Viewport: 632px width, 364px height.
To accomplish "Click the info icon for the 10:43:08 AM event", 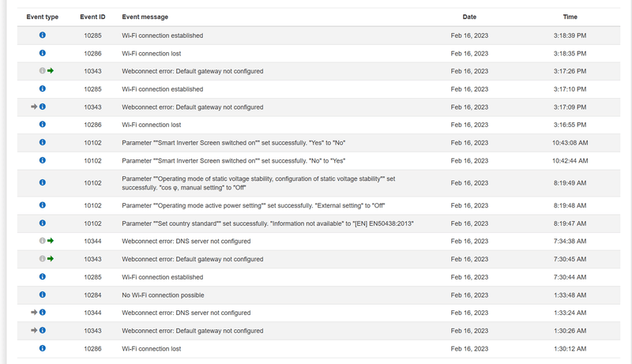I will pyautogui.click(x=43, y=143).
